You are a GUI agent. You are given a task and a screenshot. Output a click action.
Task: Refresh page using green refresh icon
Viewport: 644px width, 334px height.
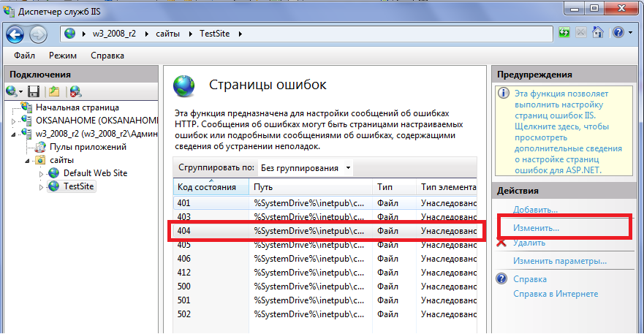tap(564, 32)
